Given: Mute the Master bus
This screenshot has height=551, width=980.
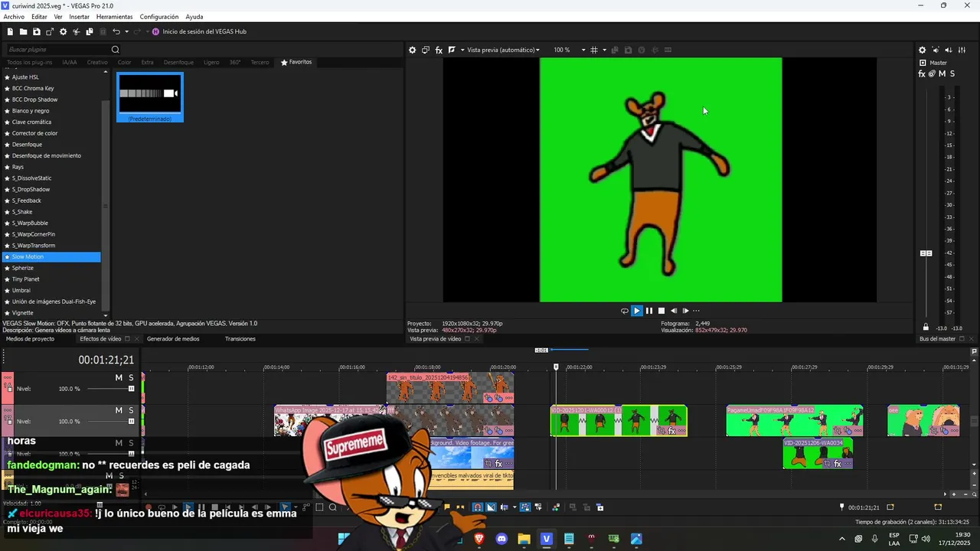Looking at the screenshot, I should click(942, 73).
